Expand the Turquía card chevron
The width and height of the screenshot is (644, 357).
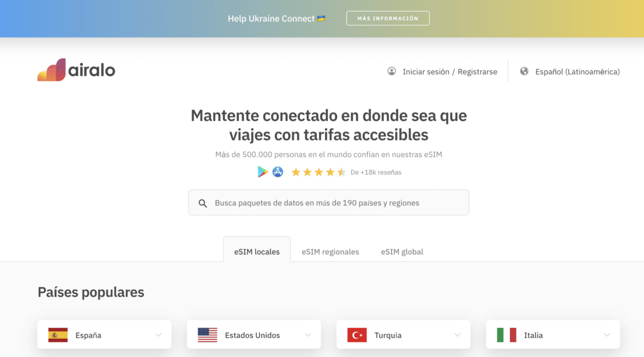point(458,335)
